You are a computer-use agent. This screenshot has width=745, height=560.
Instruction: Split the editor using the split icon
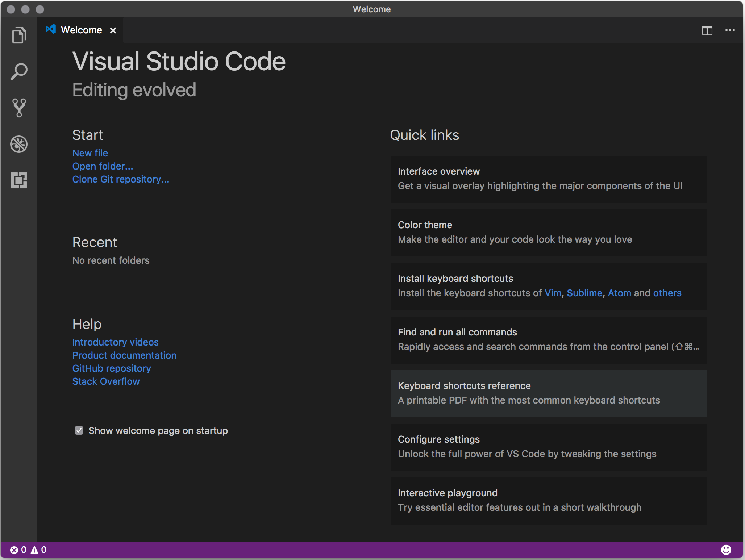[x=707, y=30]
